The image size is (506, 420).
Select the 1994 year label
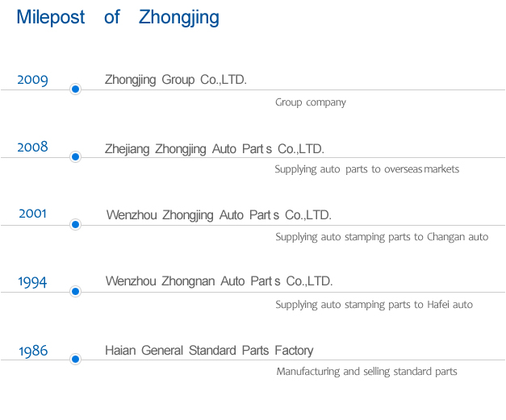point(33,282)
